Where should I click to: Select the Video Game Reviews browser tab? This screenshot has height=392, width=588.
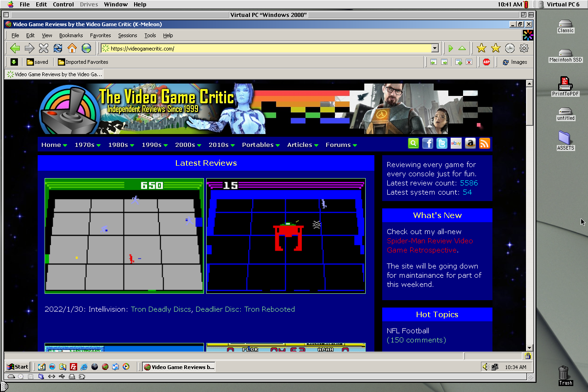(x=54, y=74)
